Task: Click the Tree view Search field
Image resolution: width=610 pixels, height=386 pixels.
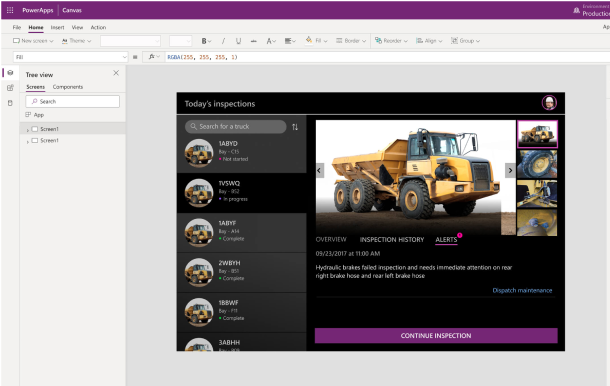Action: click(x=72, y=101)
